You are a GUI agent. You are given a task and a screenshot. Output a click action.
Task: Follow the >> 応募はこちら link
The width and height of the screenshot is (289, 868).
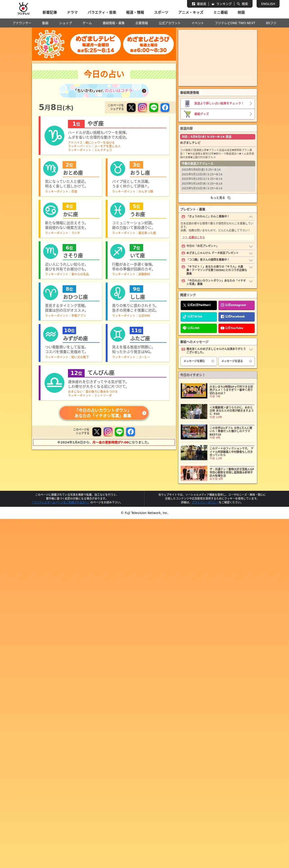(x=193, y=237)
